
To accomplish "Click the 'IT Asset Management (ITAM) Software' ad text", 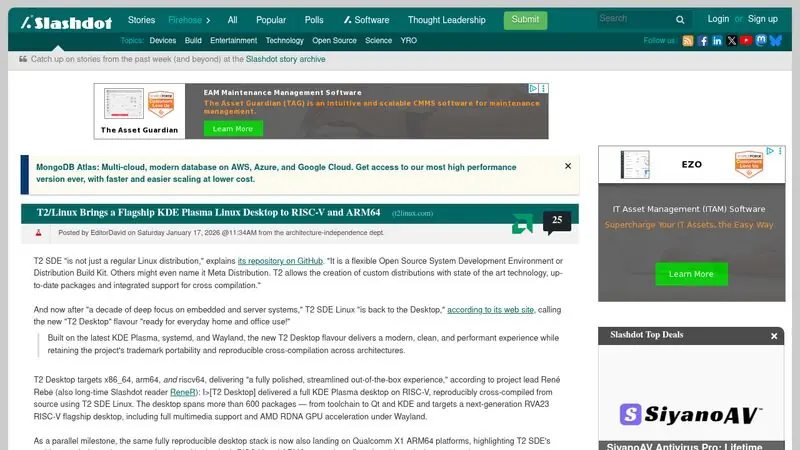I will point(689,209).
